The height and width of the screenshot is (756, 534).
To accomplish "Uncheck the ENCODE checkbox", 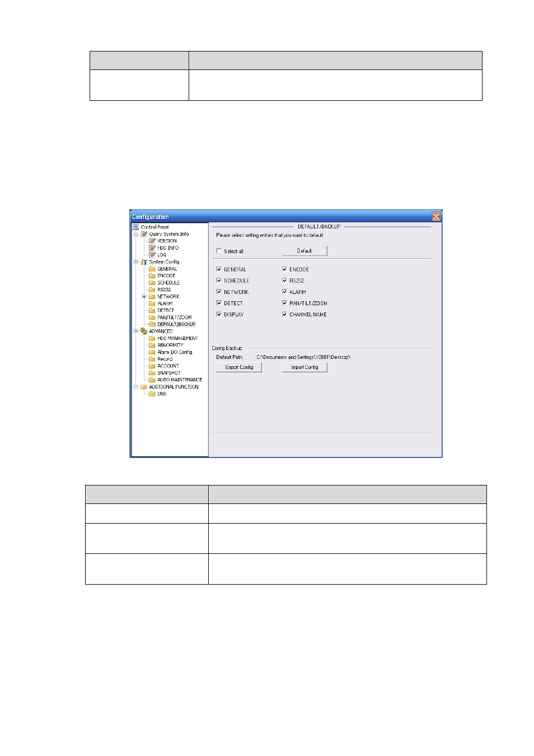I will point(284,269).
